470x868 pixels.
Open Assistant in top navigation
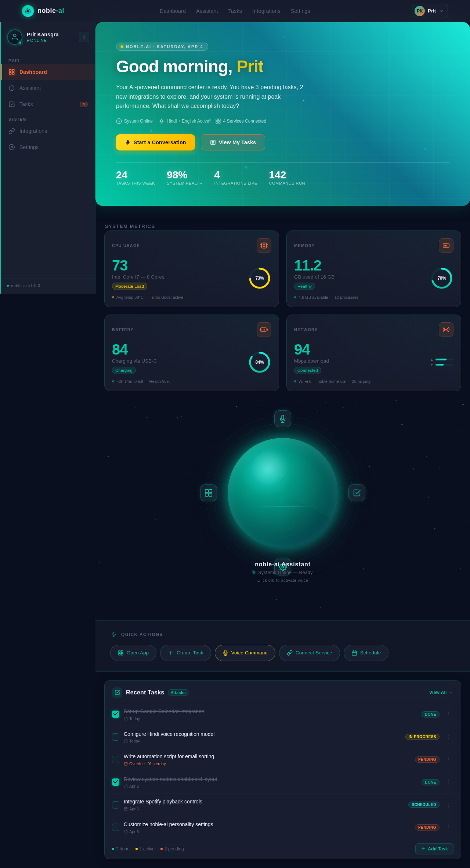click(x=207, y=11)
